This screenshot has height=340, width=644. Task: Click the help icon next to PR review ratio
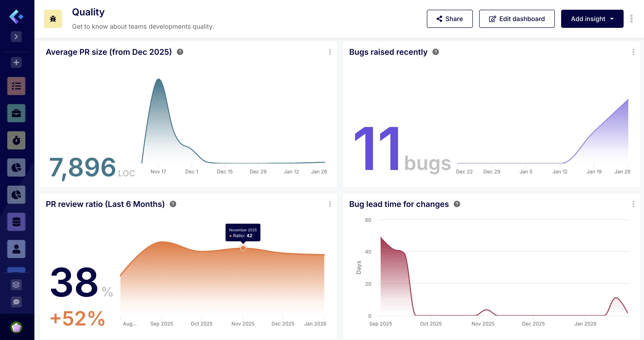click(x=173, y=204)
